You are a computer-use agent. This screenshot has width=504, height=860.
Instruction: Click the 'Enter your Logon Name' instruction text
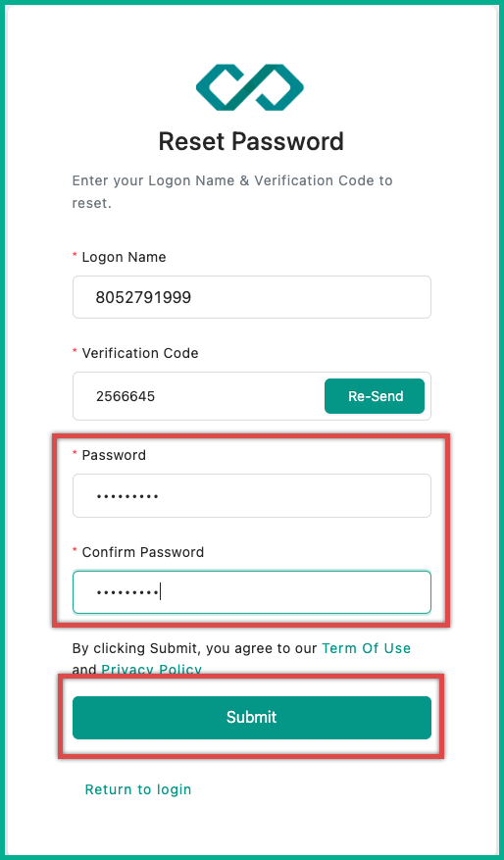click(x=232, y=191)
